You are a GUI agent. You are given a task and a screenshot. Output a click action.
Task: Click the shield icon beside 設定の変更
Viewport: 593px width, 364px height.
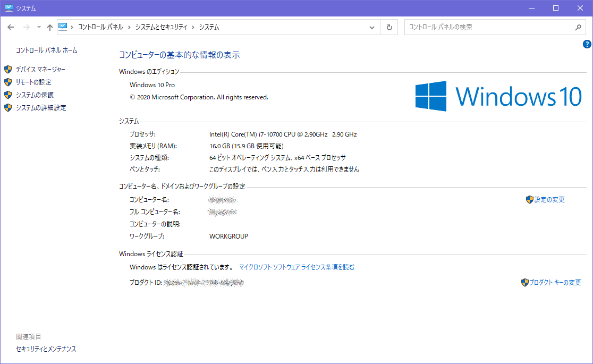529,199
